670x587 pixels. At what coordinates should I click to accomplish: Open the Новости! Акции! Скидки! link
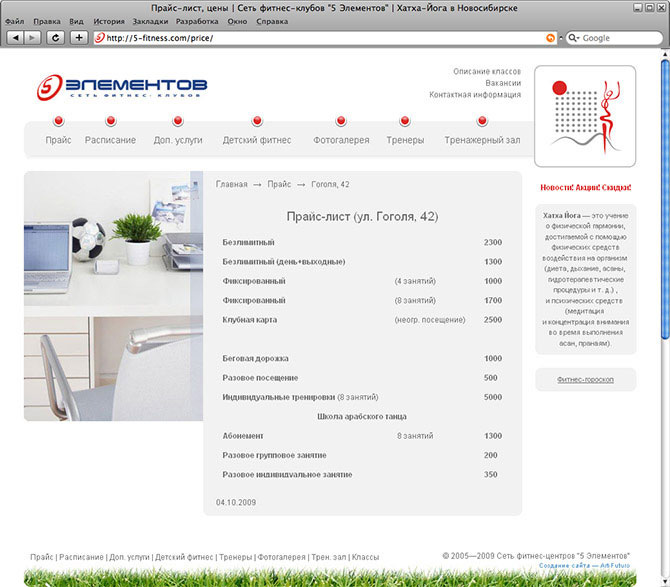tap(585, 187)
